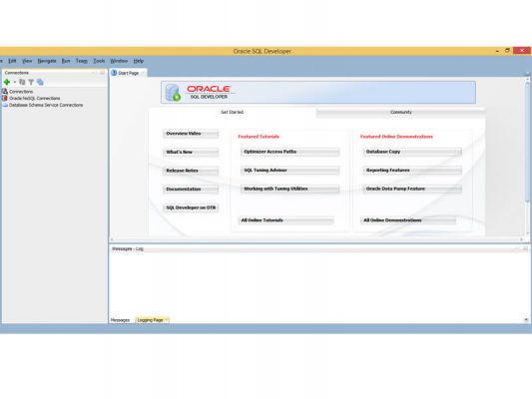Click All Online Tutorials button
Viewport: 532px width, 399px height.
tap(286, 220)
